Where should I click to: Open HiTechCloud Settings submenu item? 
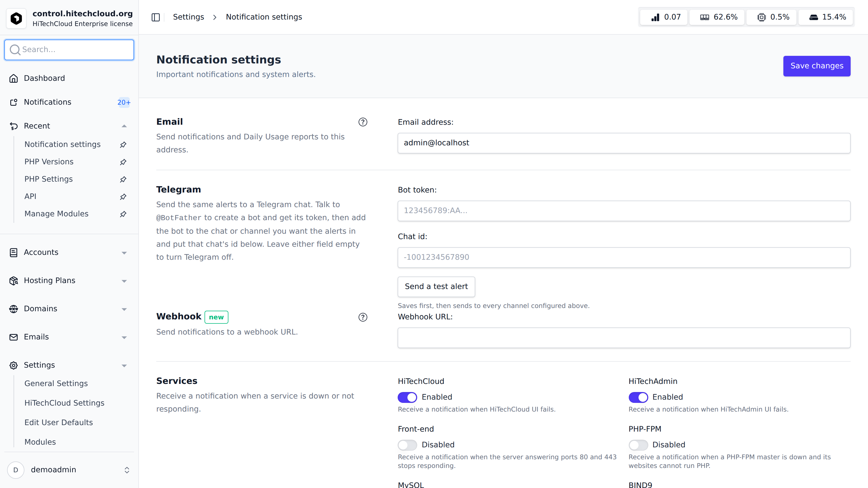64,403
